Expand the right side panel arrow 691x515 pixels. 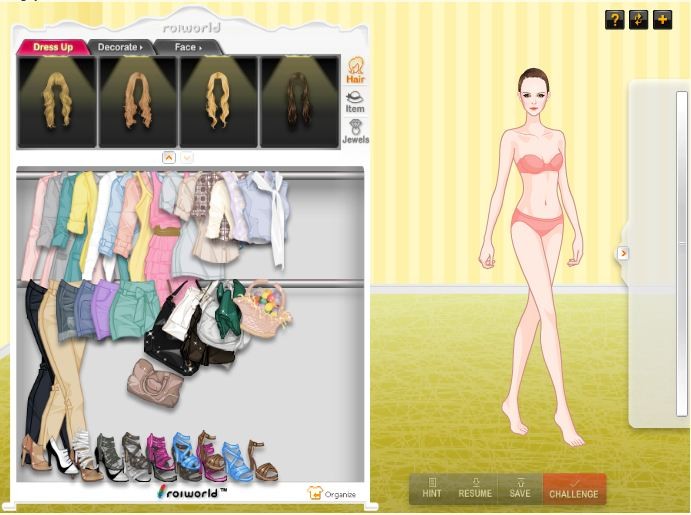pyautogui.click(x=623, y=253)
